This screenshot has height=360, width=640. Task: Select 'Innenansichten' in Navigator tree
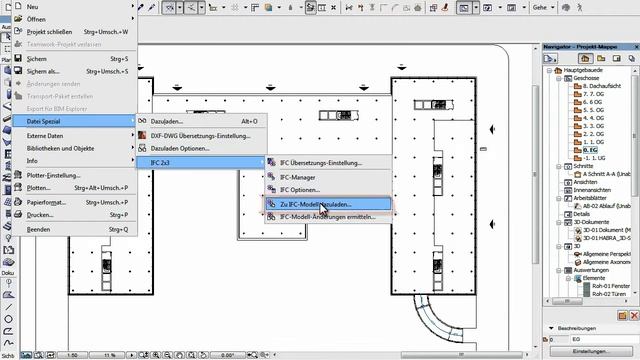tap(592, 190)
